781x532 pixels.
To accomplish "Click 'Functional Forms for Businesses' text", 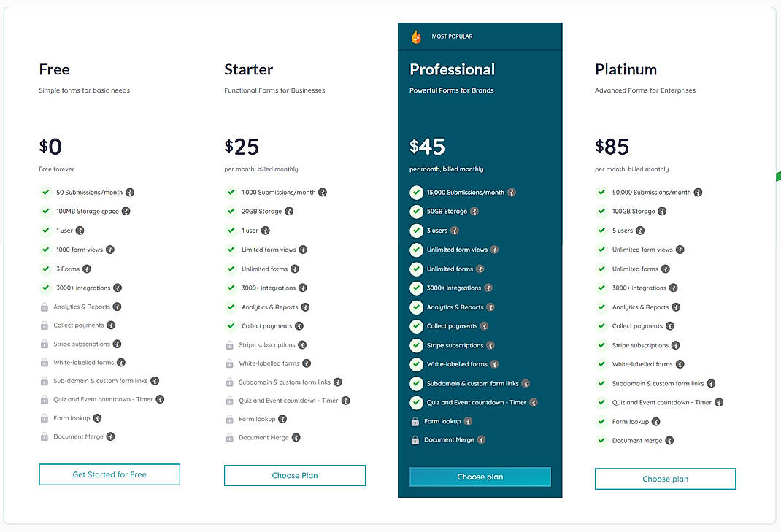I will 274,90.
